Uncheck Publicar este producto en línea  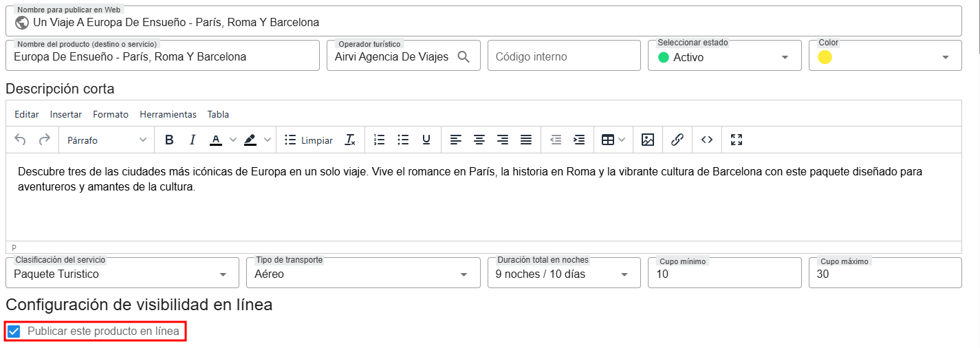(x=14, y=331)
